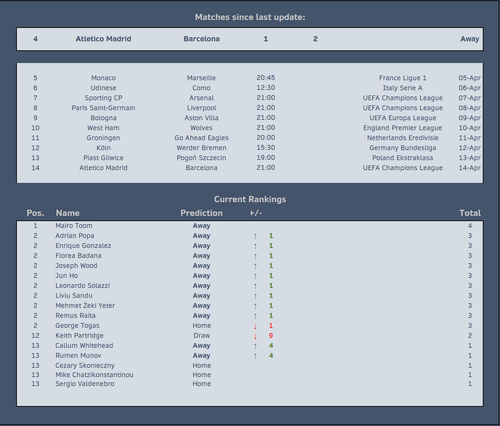Screen dimensions: 500x426
Task: Select player 'Mehmet Zeki Yeter'
Action: click(x=85, y=306)
